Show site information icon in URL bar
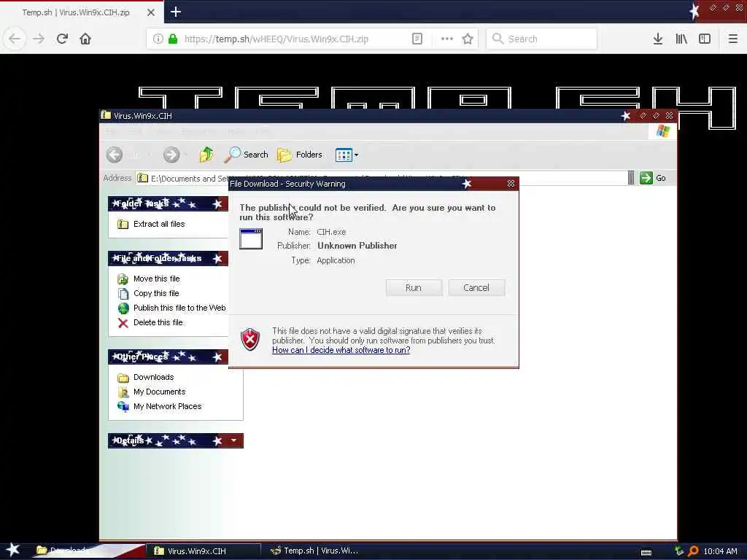 158,39
